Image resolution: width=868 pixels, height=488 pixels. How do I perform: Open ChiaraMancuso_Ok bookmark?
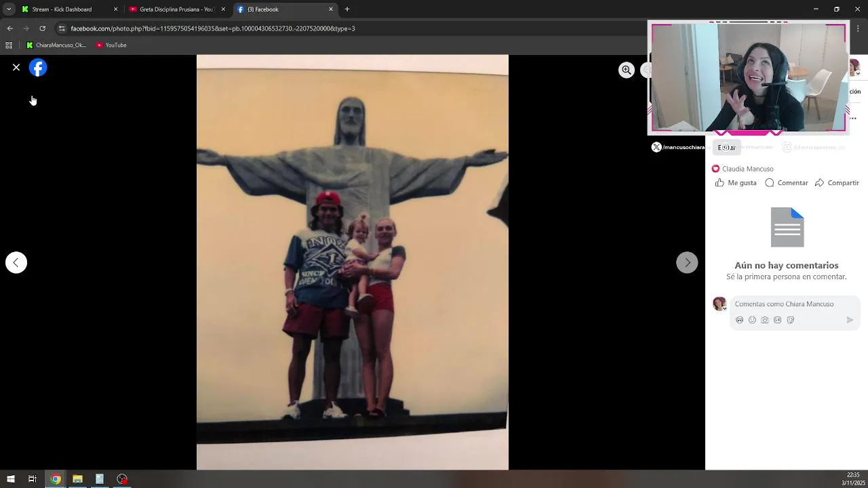[x=56, y=45]
